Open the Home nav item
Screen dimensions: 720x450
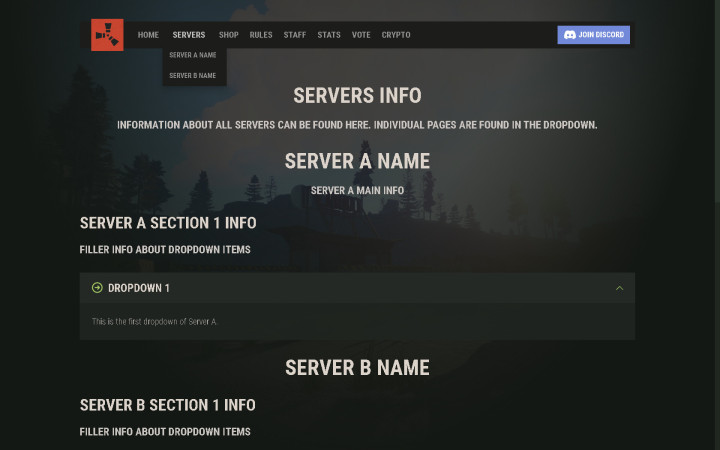click(148, 35)
